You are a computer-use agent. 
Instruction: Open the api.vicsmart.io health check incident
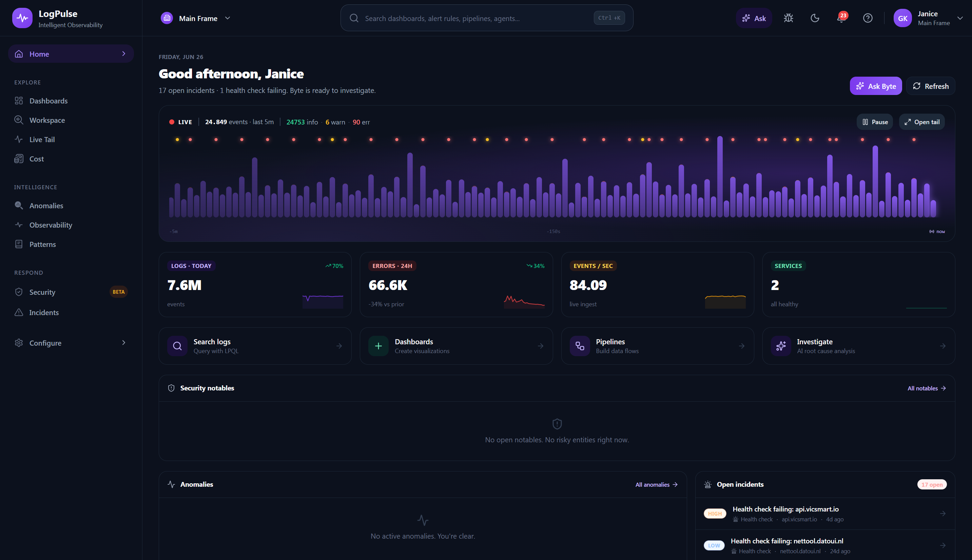(x=825, y=514)
